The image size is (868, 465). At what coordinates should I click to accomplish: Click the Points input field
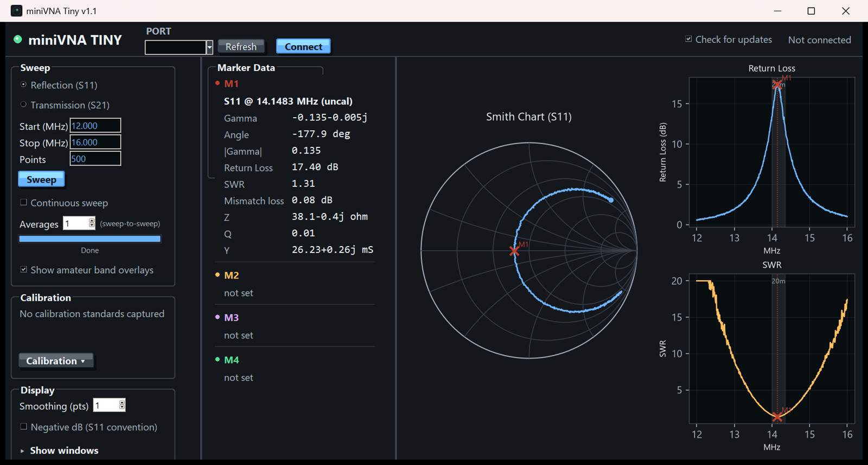pos(95,159)
